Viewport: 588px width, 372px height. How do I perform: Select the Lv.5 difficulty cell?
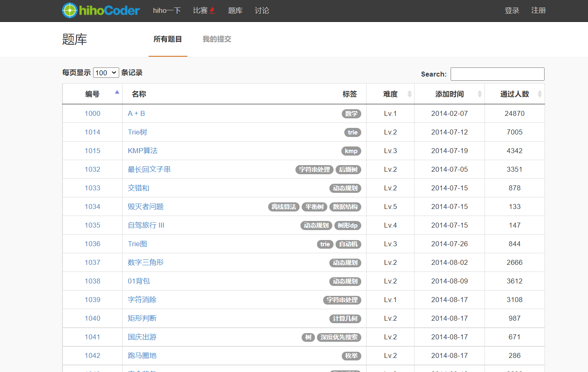point(390,206)
